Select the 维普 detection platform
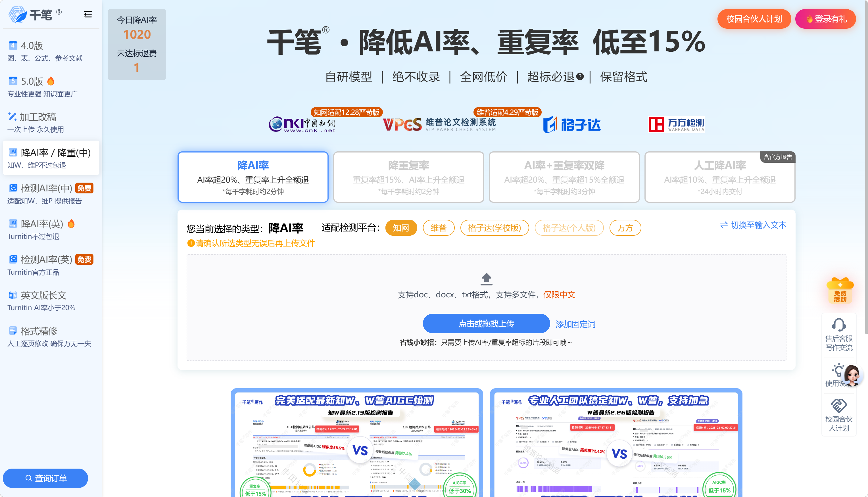This screenshot has width=868, height=497. point(439,228)
